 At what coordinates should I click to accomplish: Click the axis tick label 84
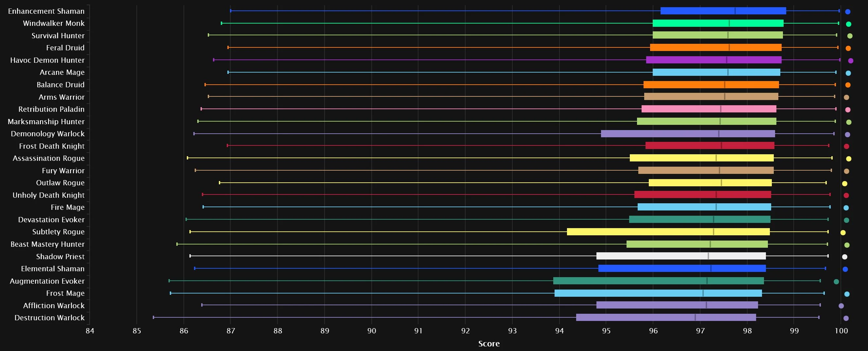click(x=90, y=331)
